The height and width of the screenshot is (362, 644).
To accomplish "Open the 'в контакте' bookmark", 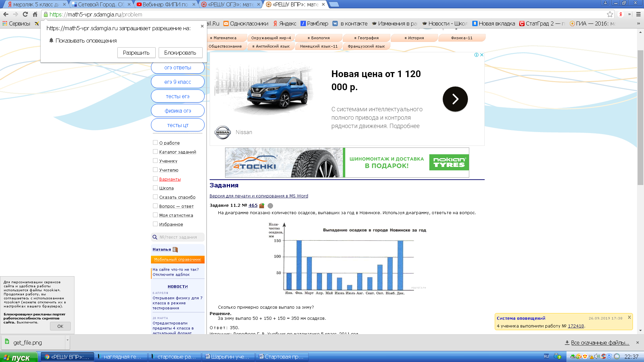I will 350,23.
